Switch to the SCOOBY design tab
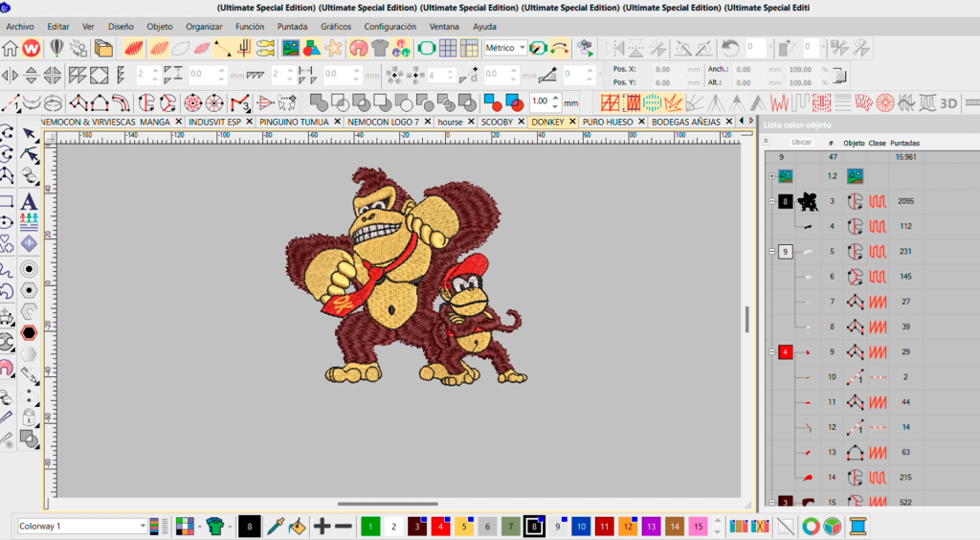980x540 pixels. point(496,123)
